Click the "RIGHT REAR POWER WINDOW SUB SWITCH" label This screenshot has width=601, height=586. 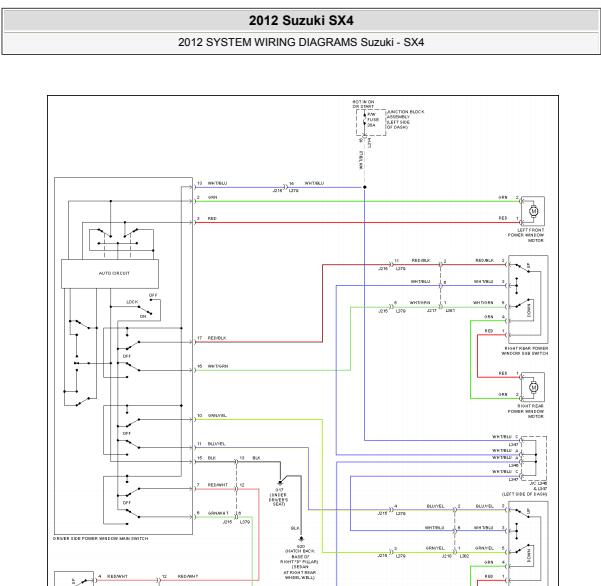[x=525, y=351]
